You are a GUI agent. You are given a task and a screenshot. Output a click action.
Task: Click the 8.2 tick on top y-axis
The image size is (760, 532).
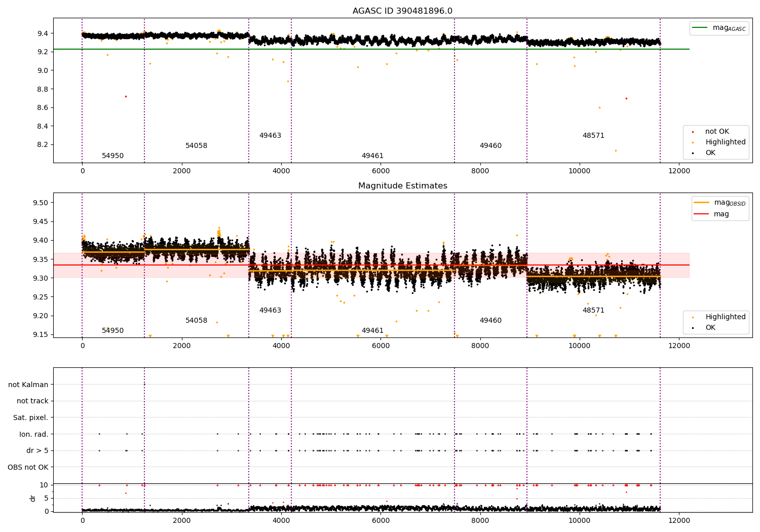pos(43,145)
